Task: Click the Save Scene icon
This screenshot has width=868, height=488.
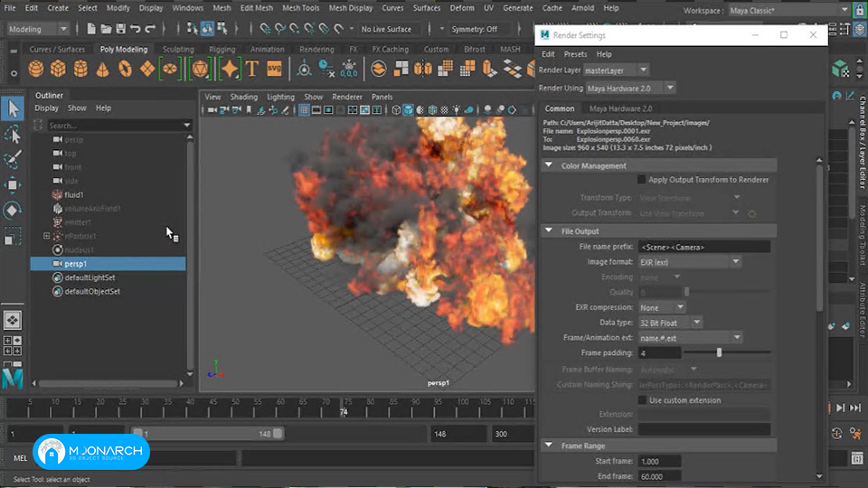Action: tap(120, 29)
